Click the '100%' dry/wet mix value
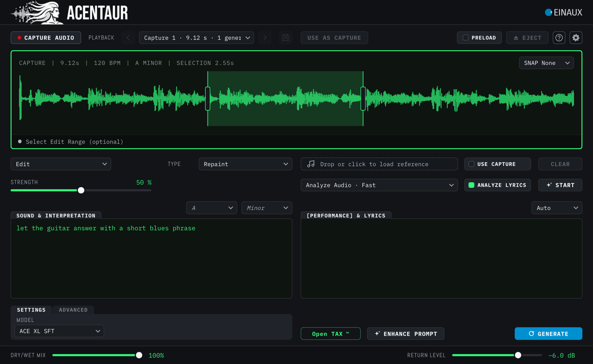 point(156,355)
